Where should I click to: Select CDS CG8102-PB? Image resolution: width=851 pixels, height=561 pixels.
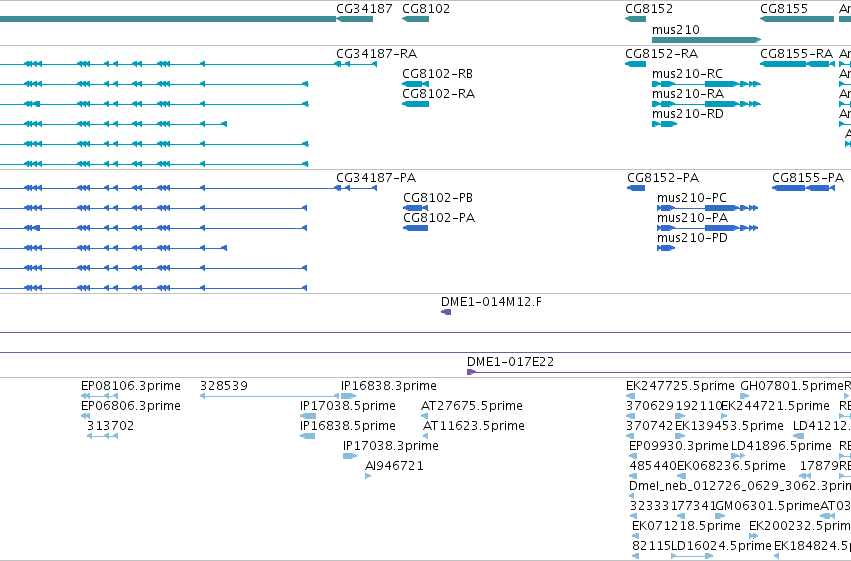[437, 198]
